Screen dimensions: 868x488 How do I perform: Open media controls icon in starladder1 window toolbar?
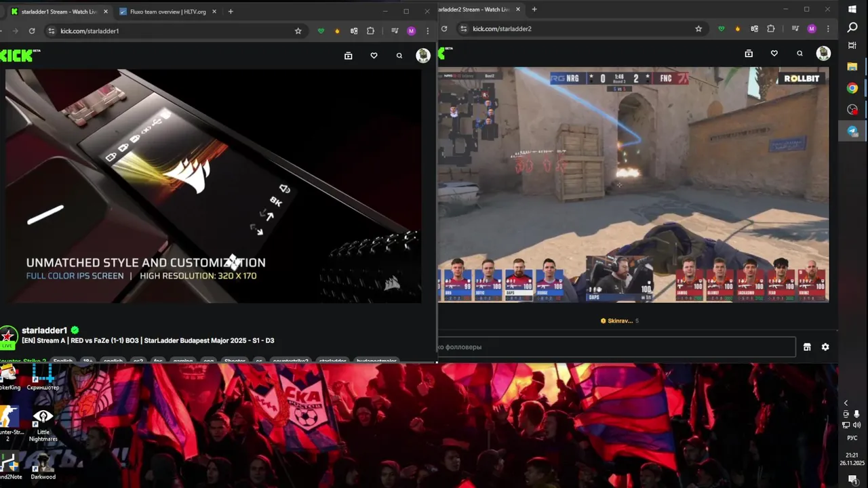395,30
